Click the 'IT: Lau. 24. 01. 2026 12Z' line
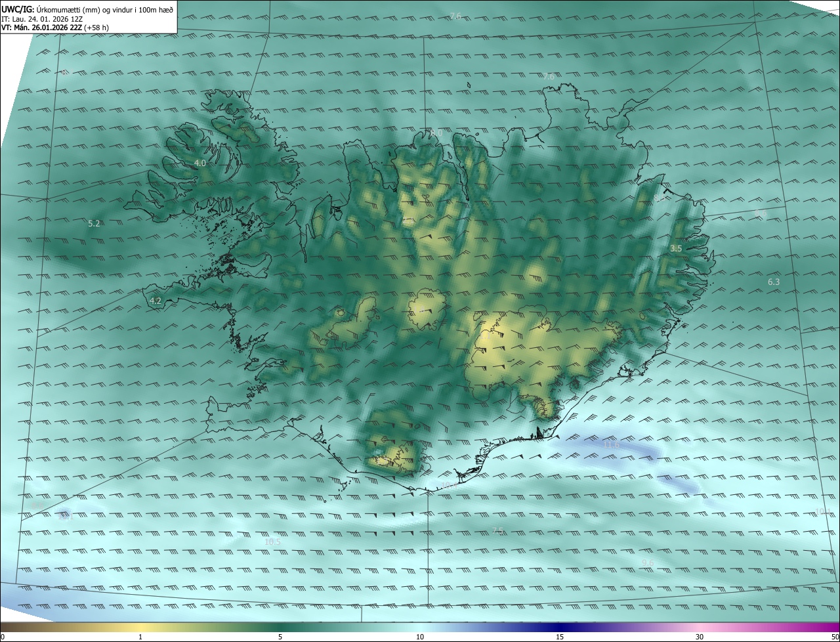 tap(42, 18)
